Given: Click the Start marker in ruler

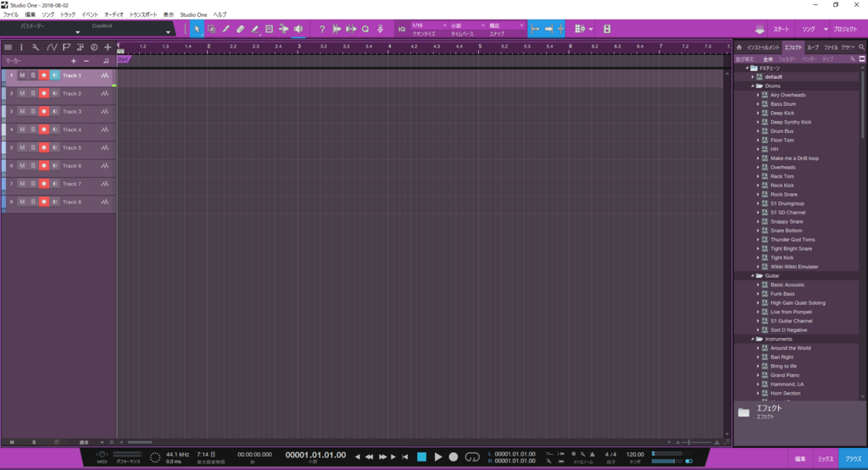Looking at the screenshot, I should tap(123, 59).
